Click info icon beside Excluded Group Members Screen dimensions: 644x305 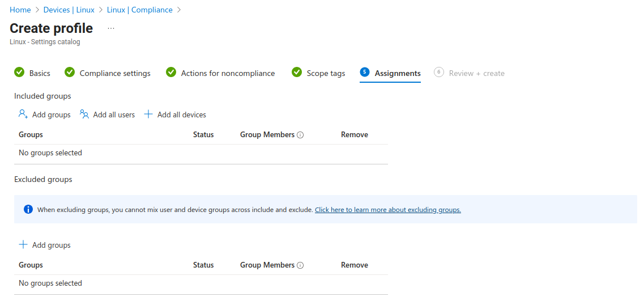tap(300, 265)
